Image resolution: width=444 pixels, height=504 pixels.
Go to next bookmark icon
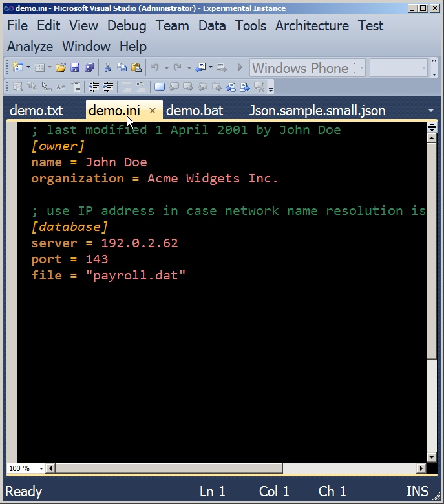pos(188,87)
